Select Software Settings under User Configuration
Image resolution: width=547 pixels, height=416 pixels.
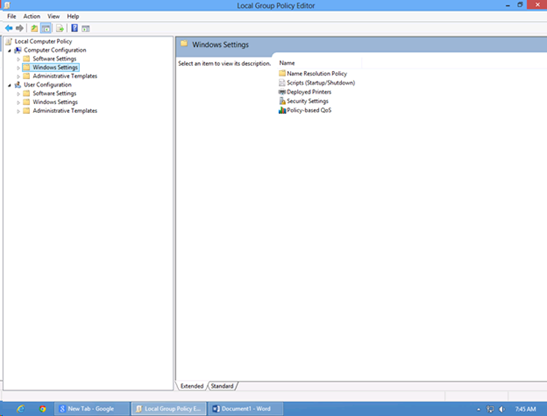click(x=54, y=94)
